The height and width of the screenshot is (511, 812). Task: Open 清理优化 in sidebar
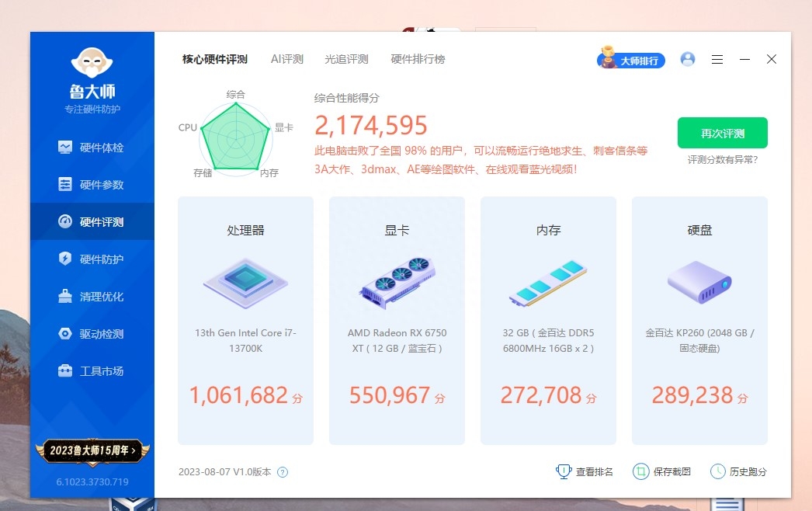coord(92,297)
